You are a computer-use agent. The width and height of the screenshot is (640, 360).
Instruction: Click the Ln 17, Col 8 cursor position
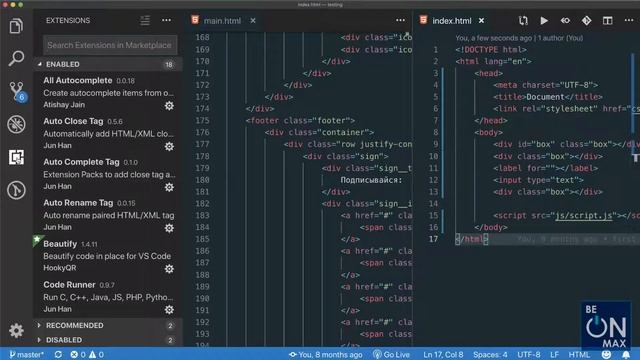[x=443, y=354]
